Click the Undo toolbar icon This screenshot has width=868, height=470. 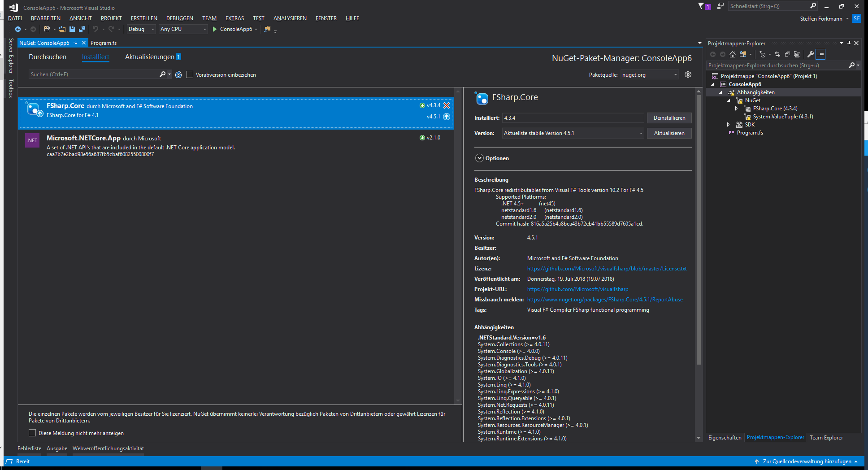[x=95, y=29]
